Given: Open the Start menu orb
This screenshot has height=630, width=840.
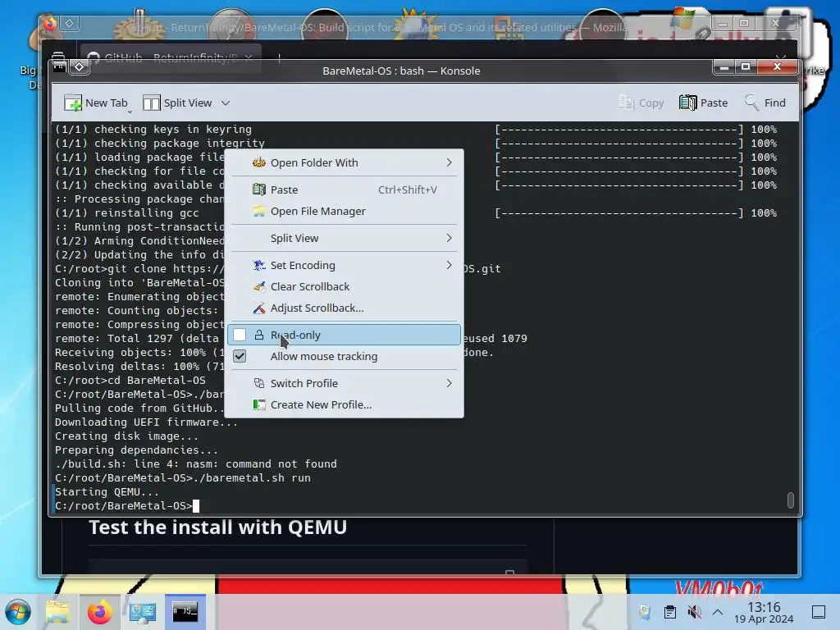Looking at the screenshot, I should click(18, 612).
